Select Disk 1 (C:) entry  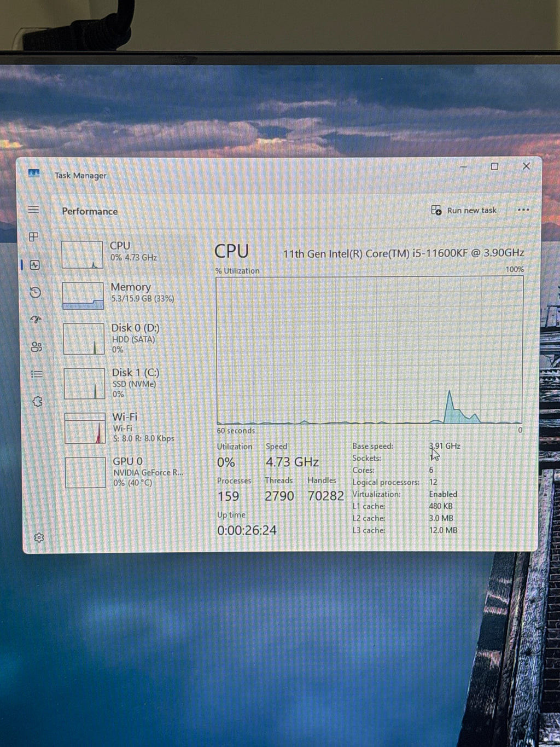coord(129,383)
